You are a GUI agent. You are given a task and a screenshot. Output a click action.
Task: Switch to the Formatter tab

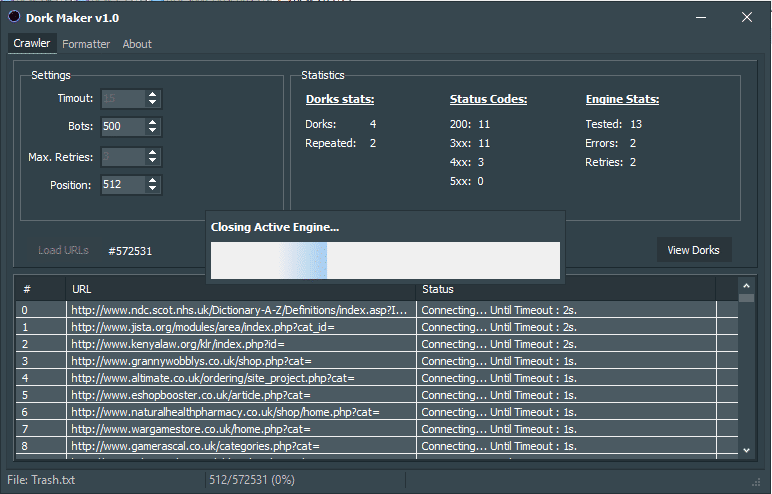(86, 44)
